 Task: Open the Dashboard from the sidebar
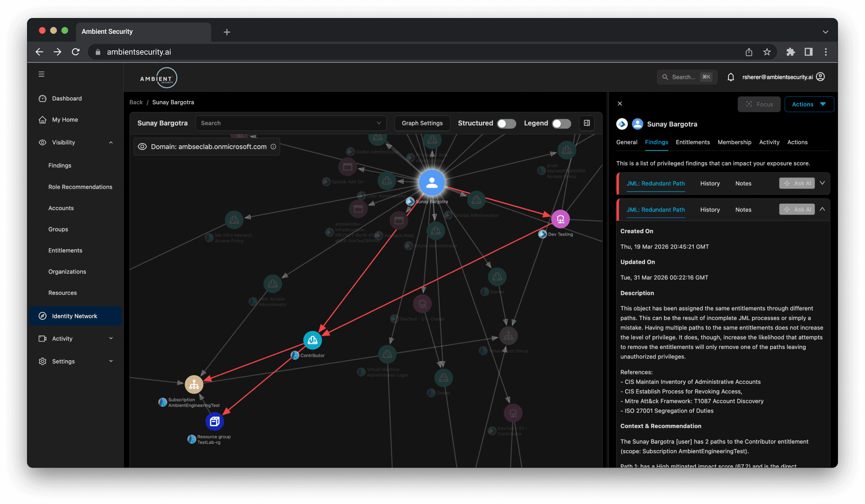click(67, 98)
